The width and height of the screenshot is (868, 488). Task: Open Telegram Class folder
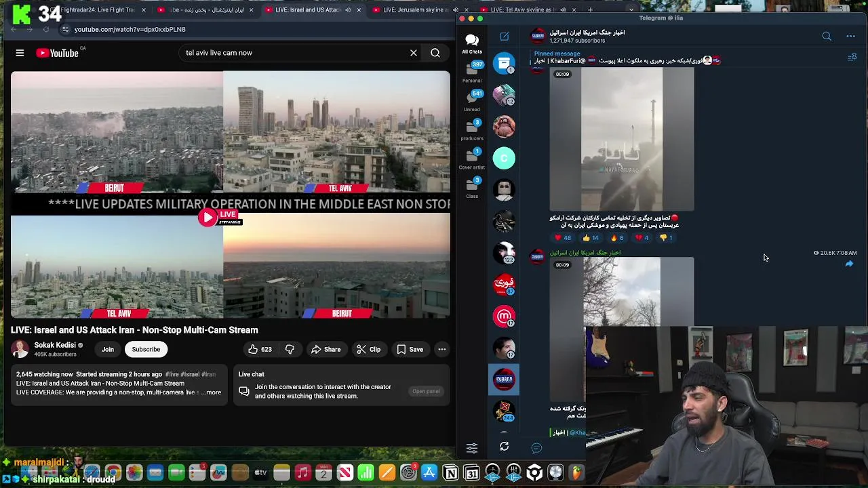pos(472,188)
